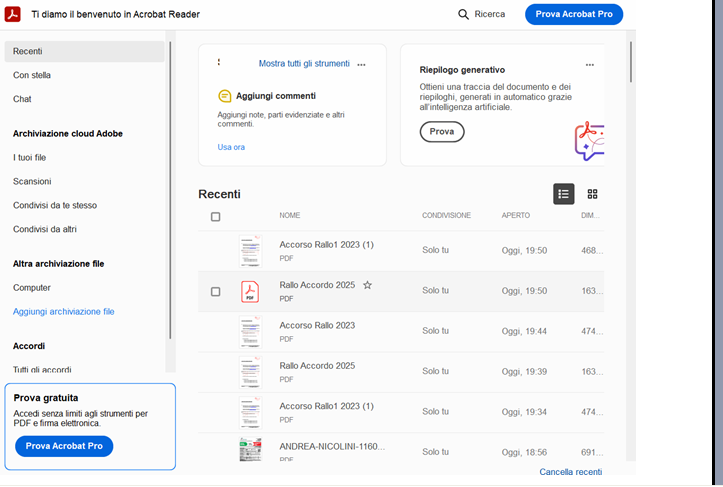Viewport: 723px width, 487px height.
Task: Open Riepilogo generativo card three-dot menu
Action: pyautogui.click(x=590, y=65)
